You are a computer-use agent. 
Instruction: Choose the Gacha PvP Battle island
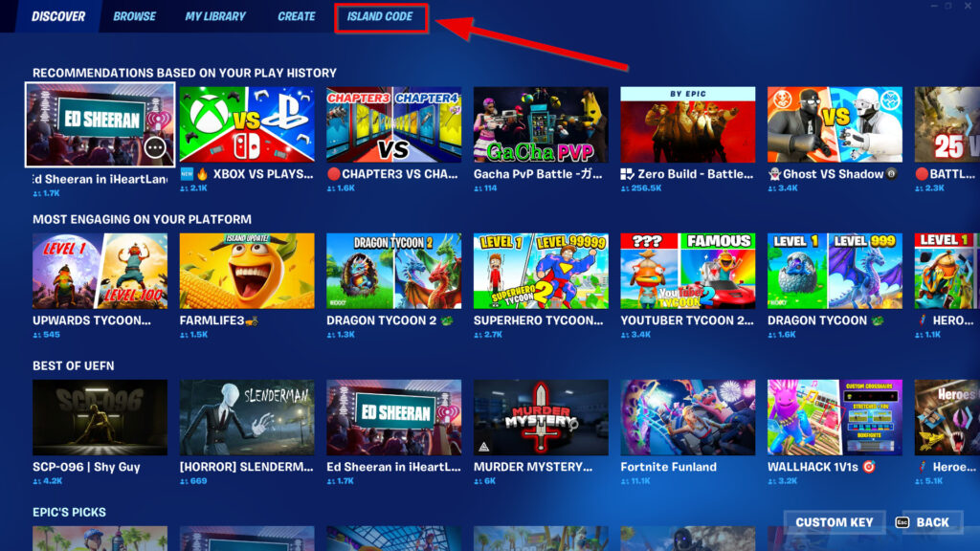pyautogui.click(x=541, y=125)
